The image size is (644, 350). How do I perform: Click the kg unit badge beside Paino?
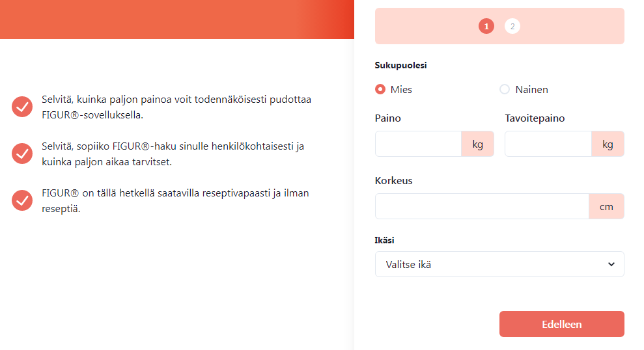pyautogui.click(x=477, y=144)
